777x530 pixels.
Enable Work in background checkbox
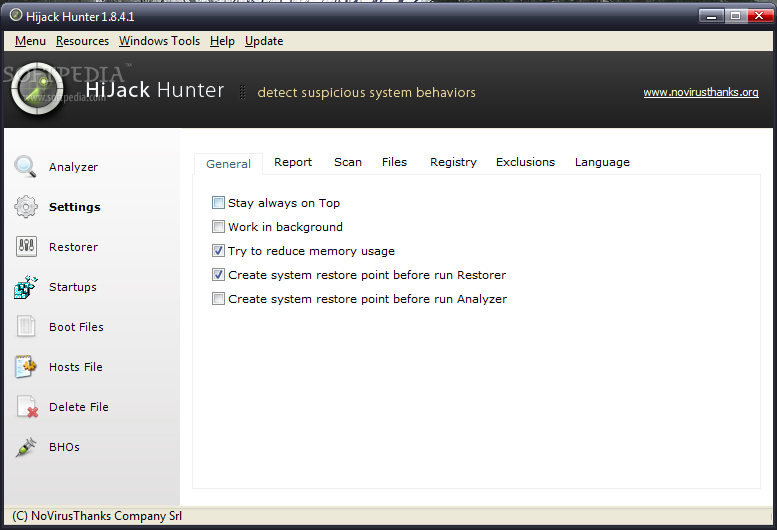click(x=218, y=226)
